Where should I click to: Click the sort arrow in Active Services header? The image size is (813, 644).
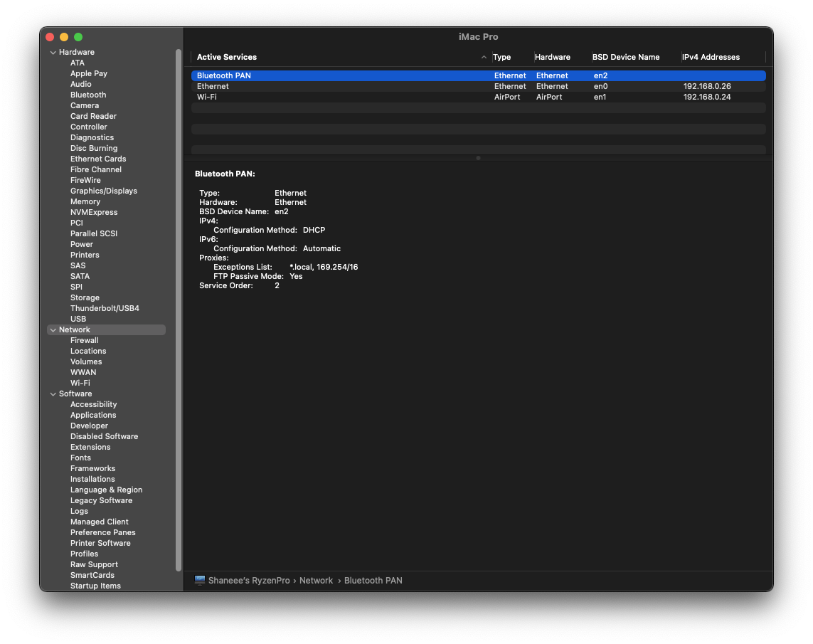(484, 58)
